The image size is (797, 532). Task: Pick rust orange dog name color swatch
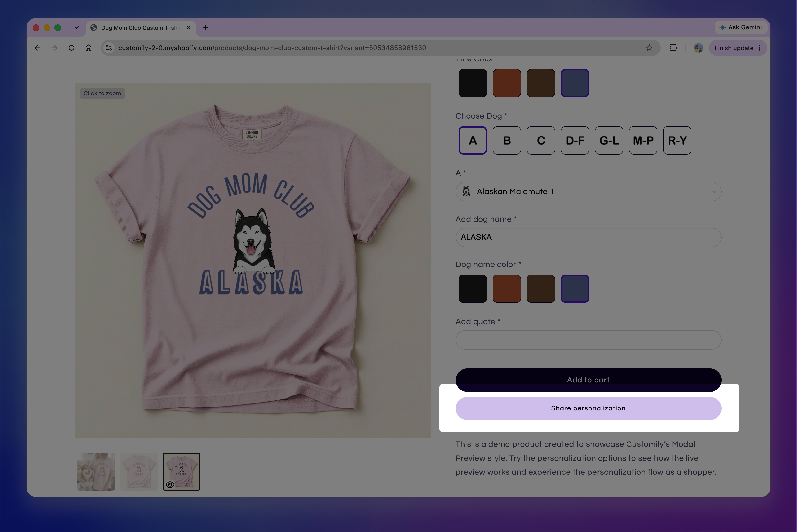507,289
